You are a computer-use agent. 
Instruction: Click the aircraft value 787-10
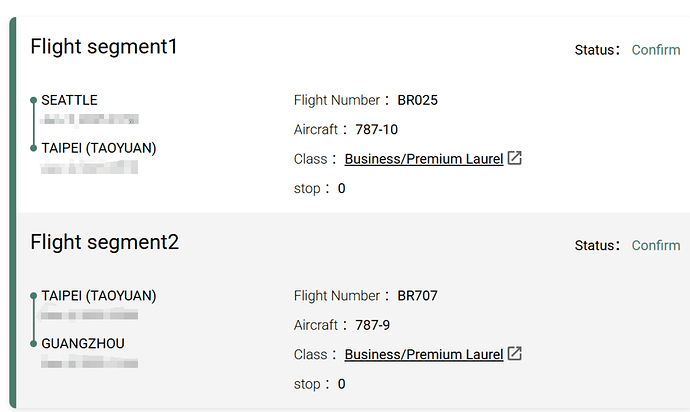[376, 129]
